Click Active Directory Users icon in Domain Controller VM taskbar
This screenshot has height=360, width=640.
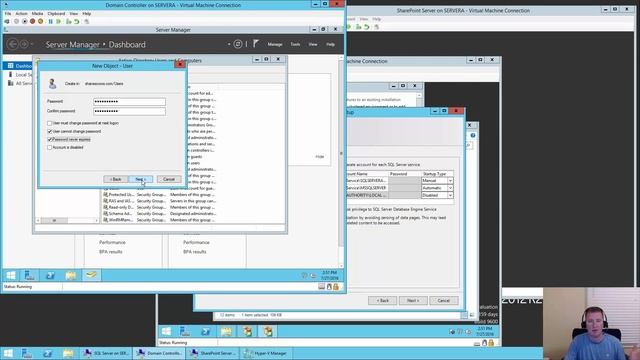(x=91, y=275)
